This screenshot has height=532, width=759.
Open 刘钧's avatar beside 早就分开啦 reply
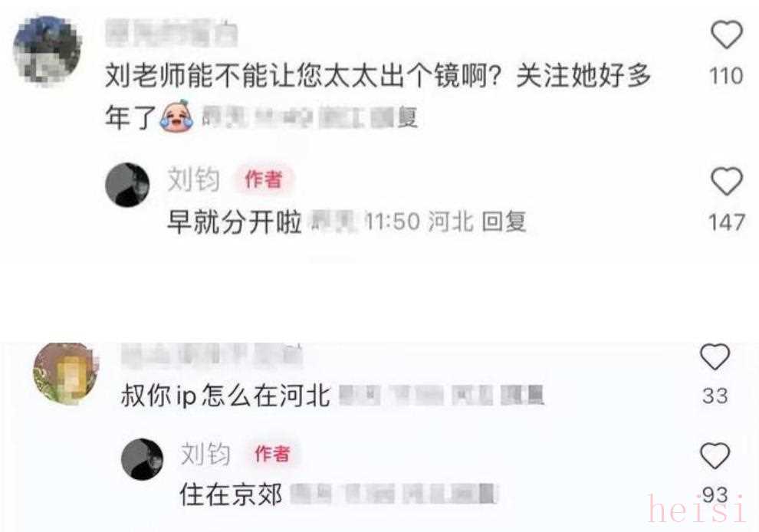click(127, 185)
